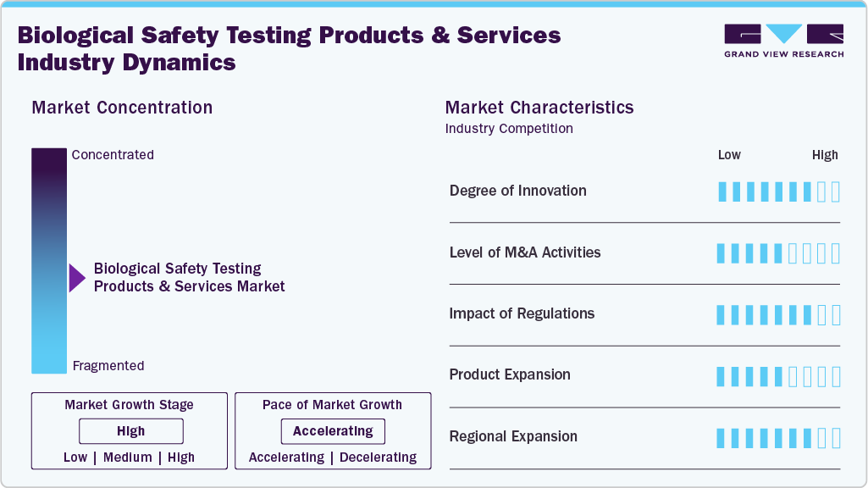
Task: Click the Fragmented label
Action: point(108,366)
